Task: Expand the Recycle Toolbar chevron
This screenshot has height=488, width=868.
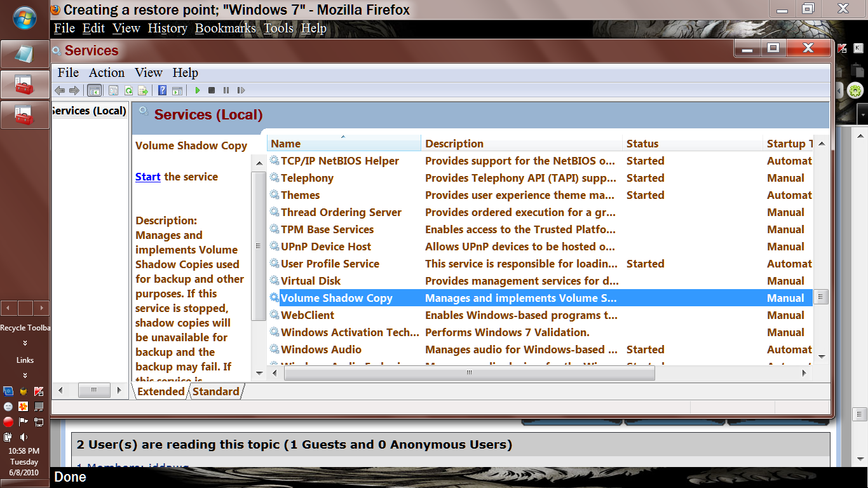Action: (25, 342)
